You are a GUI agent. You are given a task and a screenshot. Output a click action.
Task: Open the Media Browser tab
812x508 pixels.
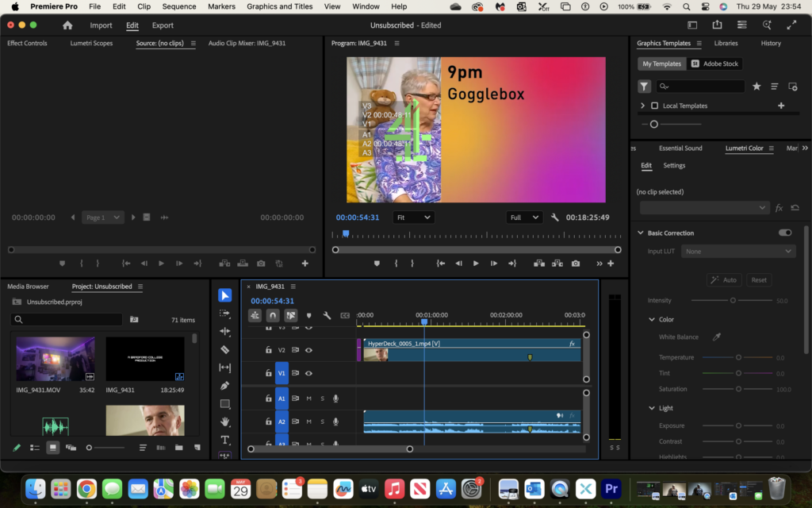coord(28,286)
